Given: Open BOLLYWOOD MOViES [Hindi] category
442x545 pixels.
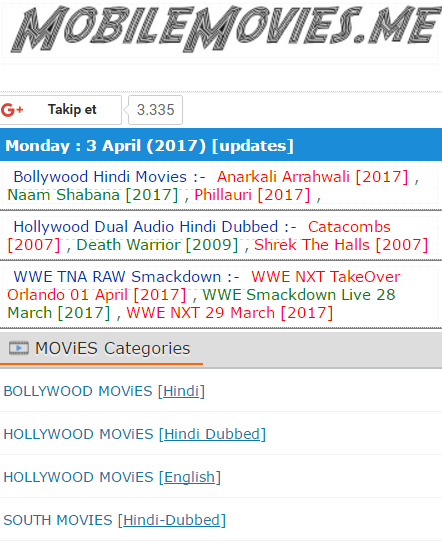Looking at the screenshot, I should tap(104, 391).
